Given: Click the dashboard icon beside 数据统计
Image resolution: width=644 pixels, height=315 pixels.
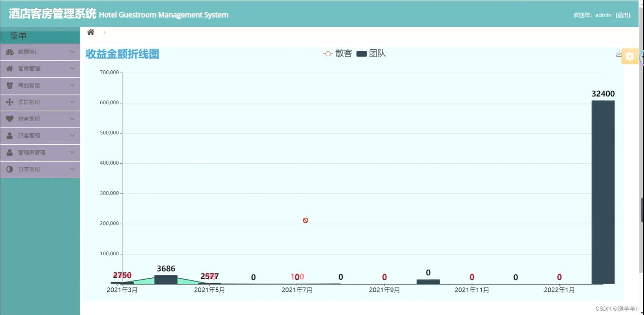Looking at the screenshot, I should click(x=10, y=52).
